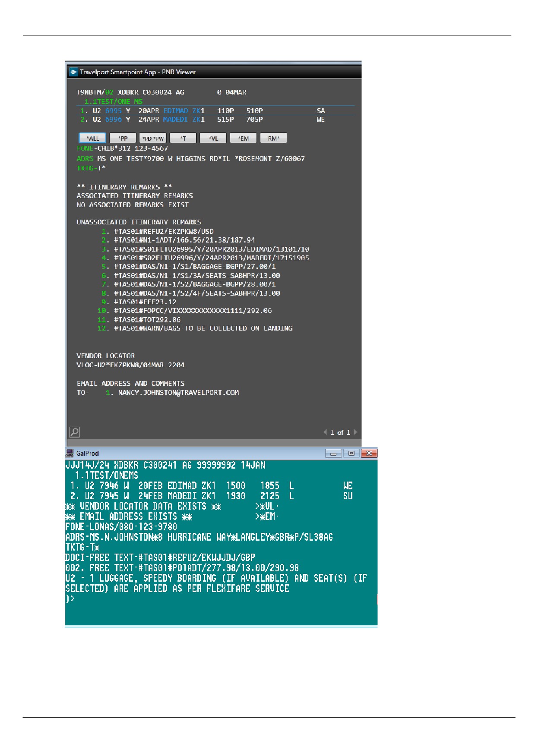Click the Travelport Smartpoint App title icon
The height and width of the screenshot is (756, 535).
point(73,72)
